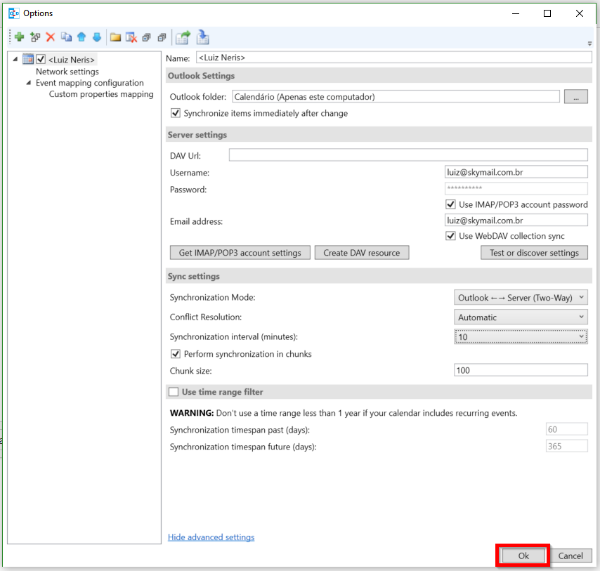Image resolution: width=600 pixels, height=571 pixels.
Task: Click Get IMAP/POP3 account settings button
Action: pyautogui.click(x=240, y=253)
